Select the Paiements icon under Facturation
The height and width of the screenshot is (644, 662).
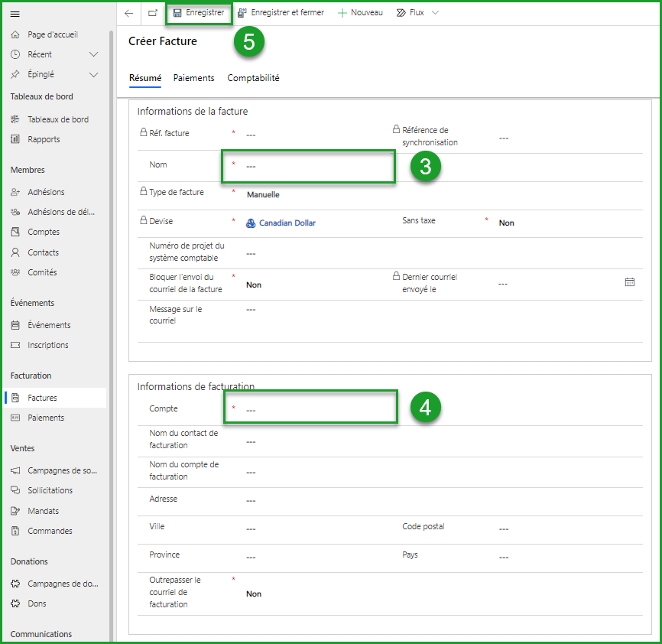15,417
